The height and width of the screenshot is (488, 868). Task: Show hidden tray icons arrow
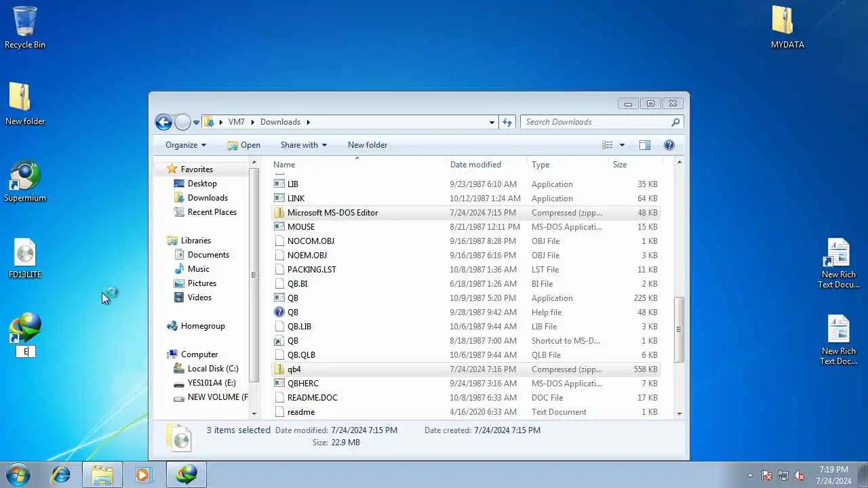(750, 475)
